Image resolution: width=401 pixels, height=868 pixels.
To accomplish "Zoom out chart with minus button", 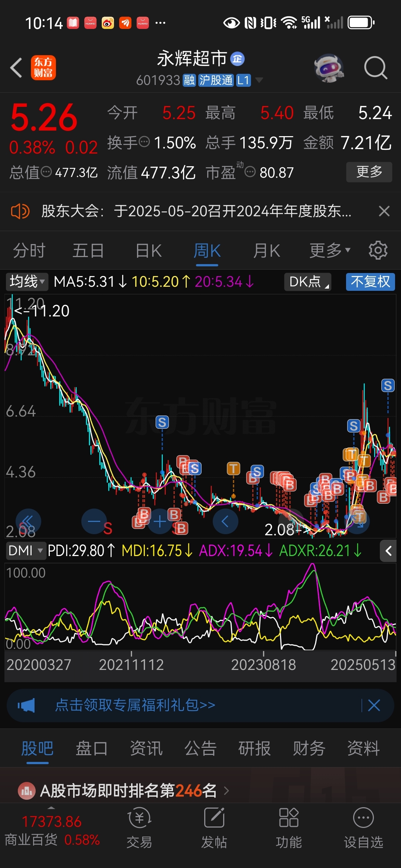I will [94, 521].
